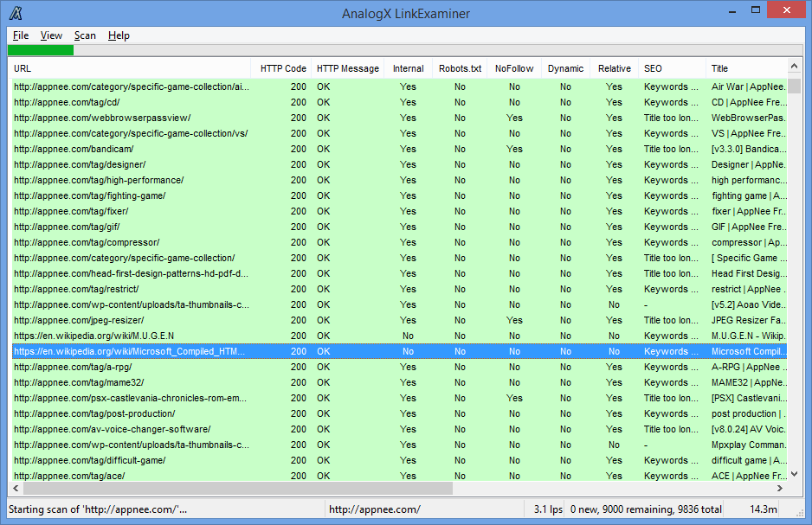This screenshot has width=812, height=525.
Task: Click the '[ Specific Game ...' title cell
Action: 749,258
